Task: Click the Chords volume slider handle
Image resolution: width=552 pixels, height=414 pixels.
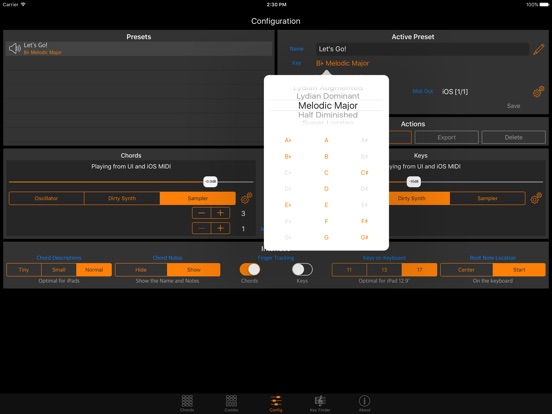Action: pos(211,182)
